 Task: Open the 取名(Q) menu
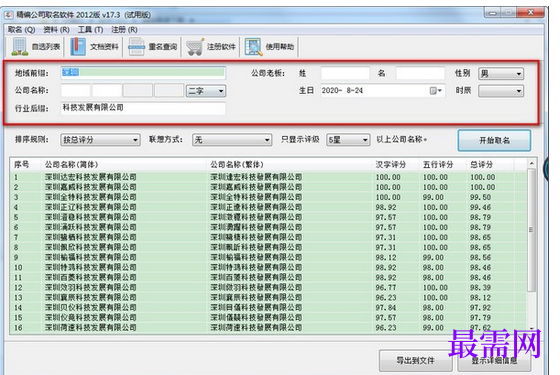click(21, 30)
